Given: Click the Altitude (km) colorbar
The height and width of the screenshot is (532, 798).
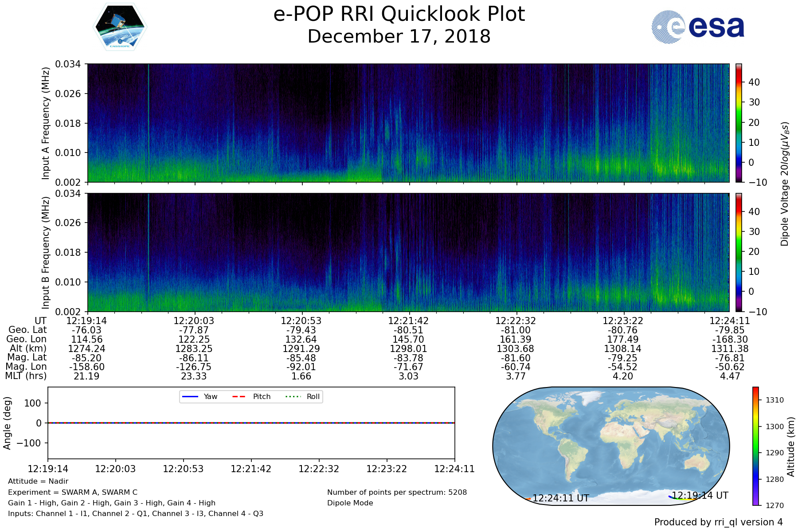Looking at the screenshot, I should (x=755, y=446).
